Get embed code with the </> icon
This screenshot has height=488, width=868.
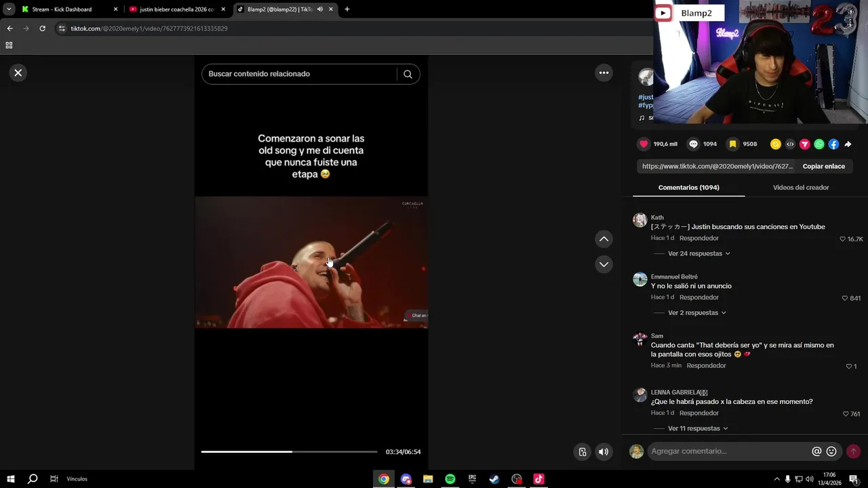pyautogui.click(x=790, y=144)
